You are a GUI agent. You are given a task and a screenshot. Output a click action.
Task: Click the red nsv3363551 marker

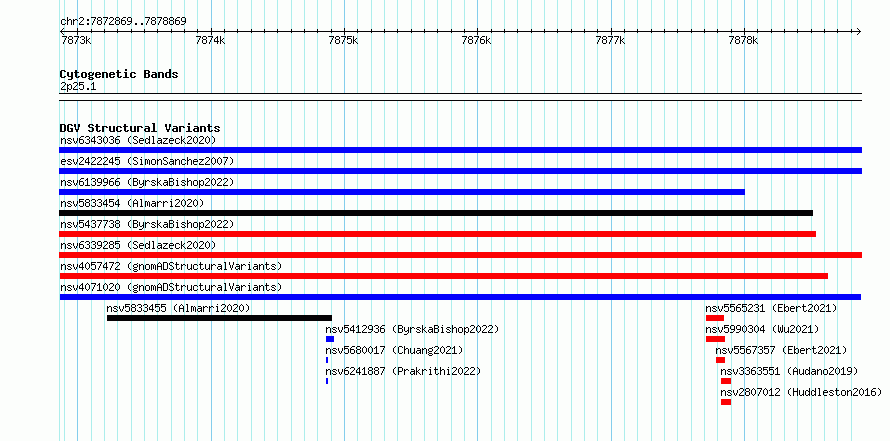click(726, 381)
